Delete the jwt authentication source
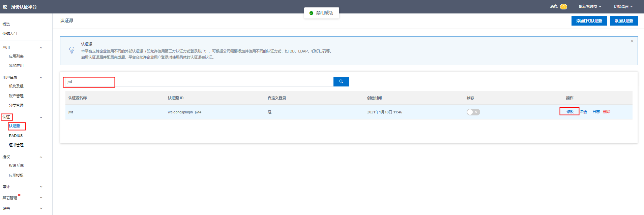 [x=607, y=112]
